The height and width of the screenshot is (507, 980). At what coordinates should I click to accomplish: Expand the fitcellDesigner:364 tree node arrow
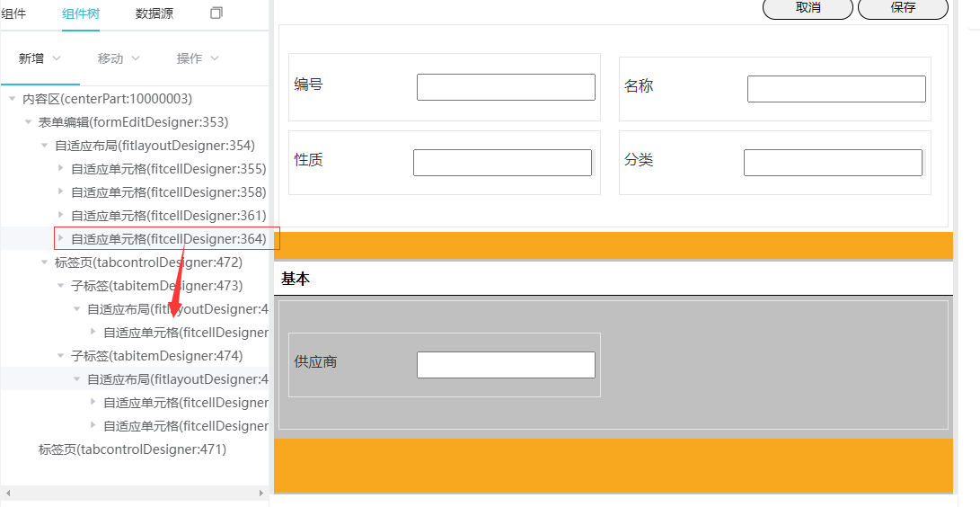pyautogui.click(x=60, y=238)
